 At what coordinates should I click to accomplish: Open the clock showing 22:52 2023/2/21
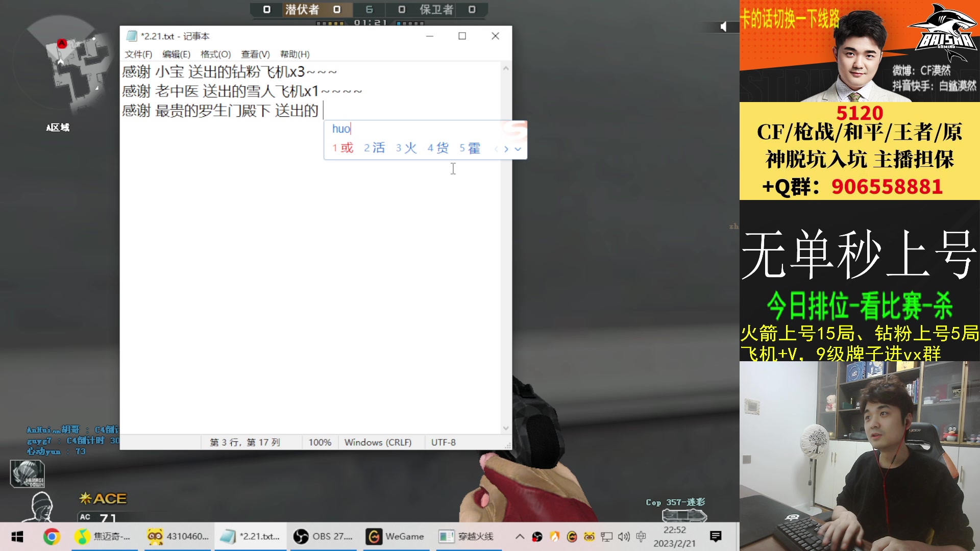point(674,537)
